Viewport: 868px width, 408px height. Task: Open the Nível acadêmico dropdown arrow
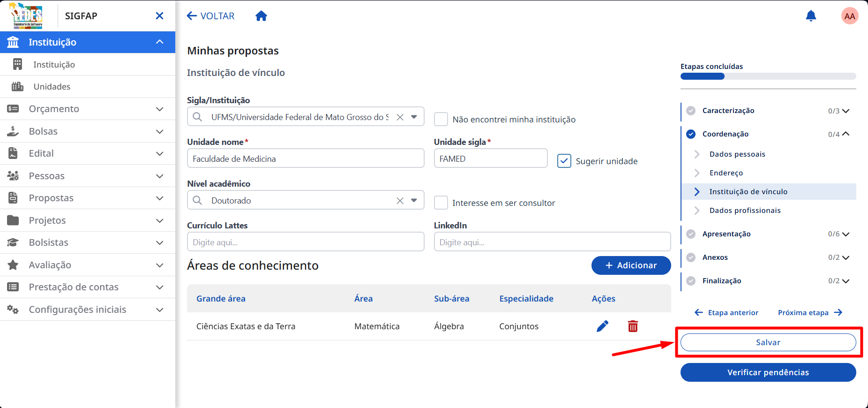coord(414,200)
